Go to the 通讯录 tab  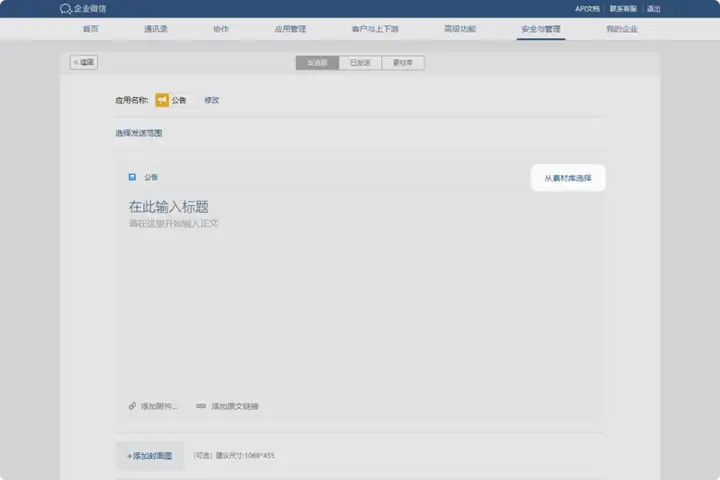[155, 29]
